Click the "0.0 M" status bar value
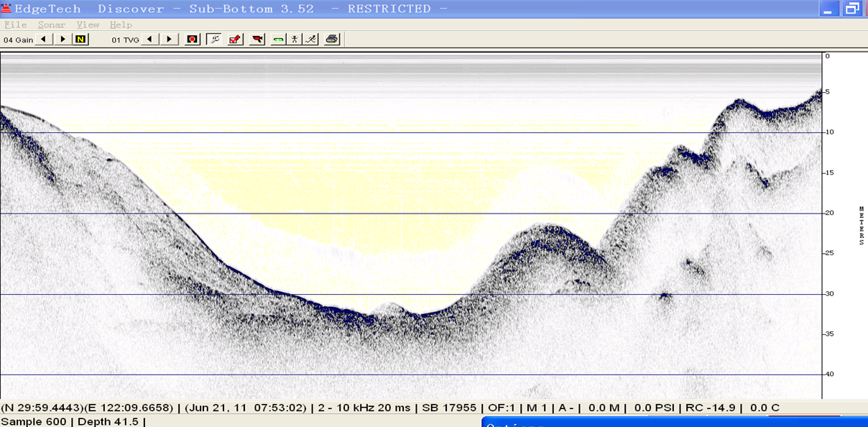The height and width of the screenshot is (427, 868). [604, 408]
